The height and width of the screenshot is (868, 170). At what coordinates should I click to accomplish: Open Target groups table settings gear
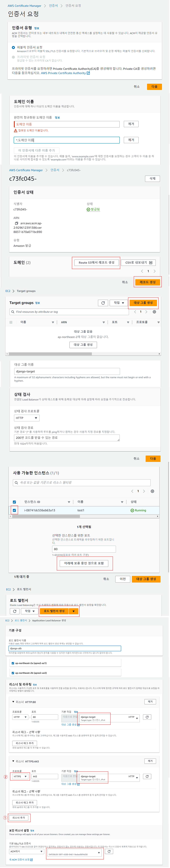click(154, 312)
